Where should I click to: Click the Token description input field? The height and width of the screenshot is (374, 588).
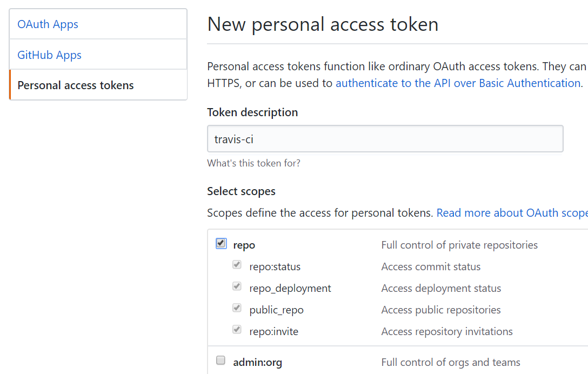(x=385, y=139)
